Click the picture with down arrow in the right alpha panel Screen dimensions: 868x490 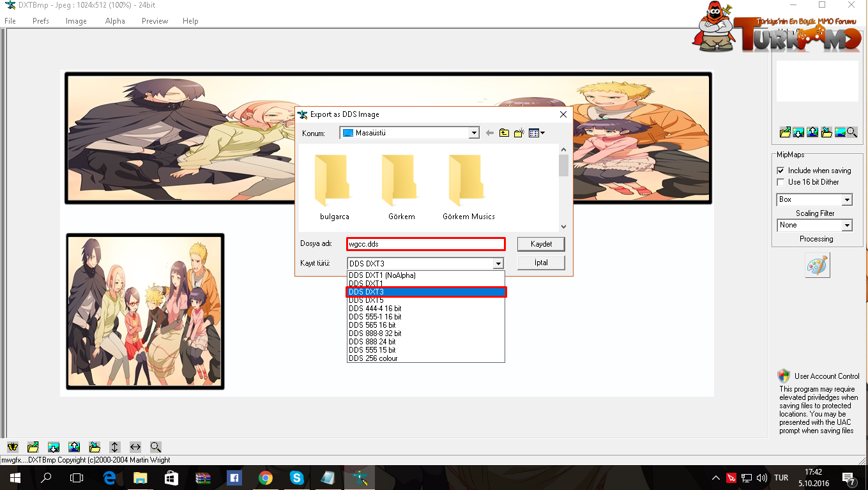pyautogui.click(x=799, y=132)
